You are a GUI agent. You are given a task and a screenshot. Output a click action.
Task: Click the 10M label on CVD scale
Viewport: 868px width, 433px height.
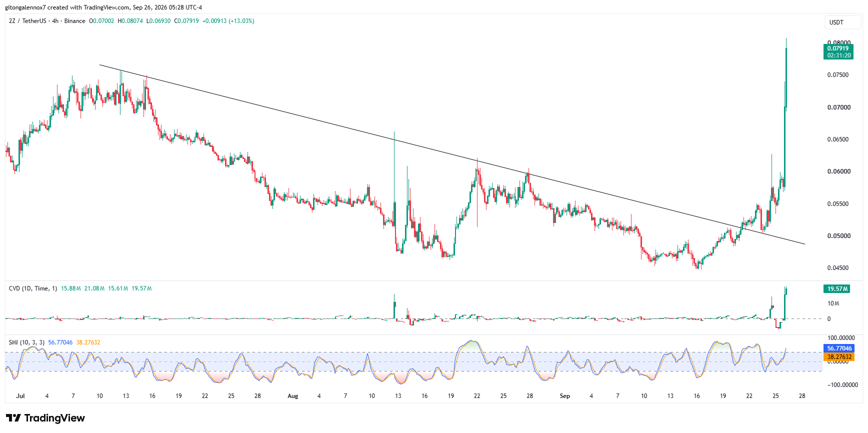[x=833, y=303]
